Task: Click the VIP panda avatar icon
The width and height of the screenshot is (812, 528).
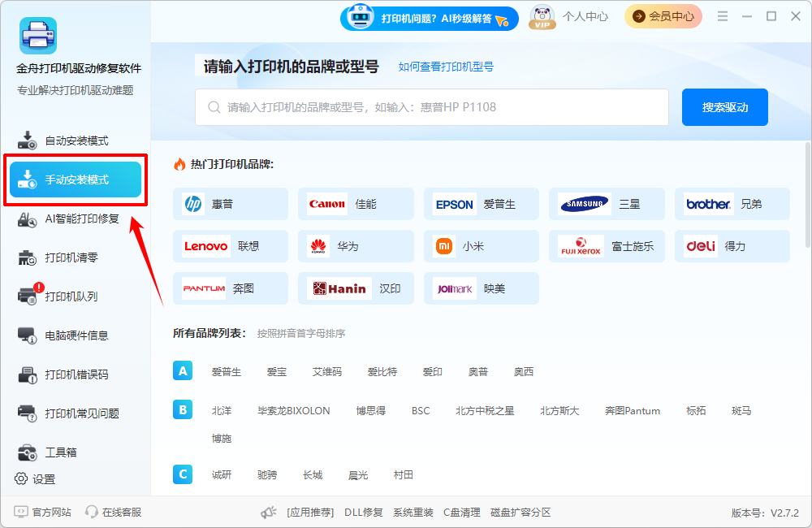Action: [542, 17]
